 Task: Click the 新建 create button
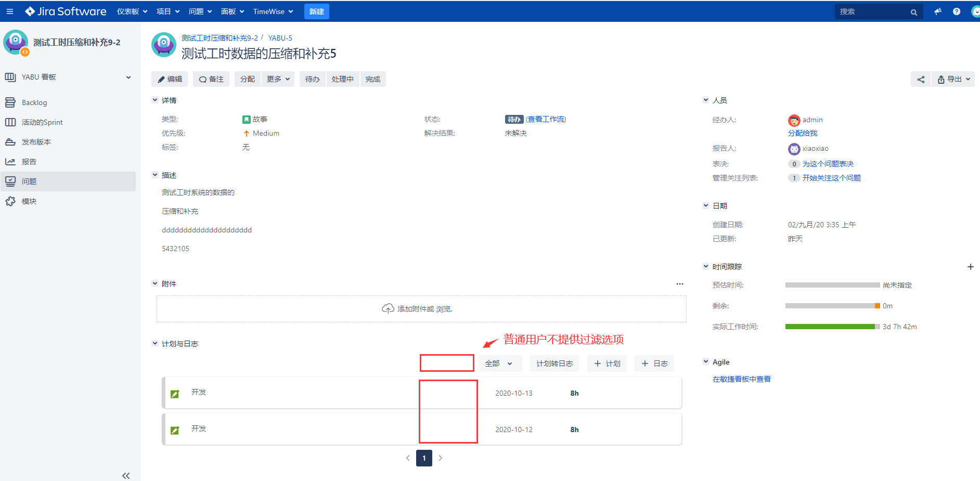(316, 11)
